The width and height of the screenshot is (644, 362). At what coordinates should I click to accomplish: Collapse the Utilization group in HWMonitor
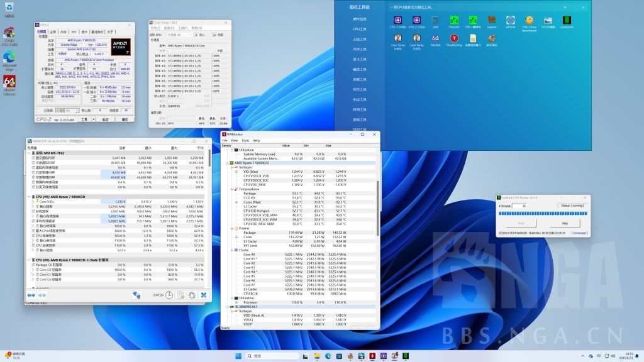tap(231, 150)
